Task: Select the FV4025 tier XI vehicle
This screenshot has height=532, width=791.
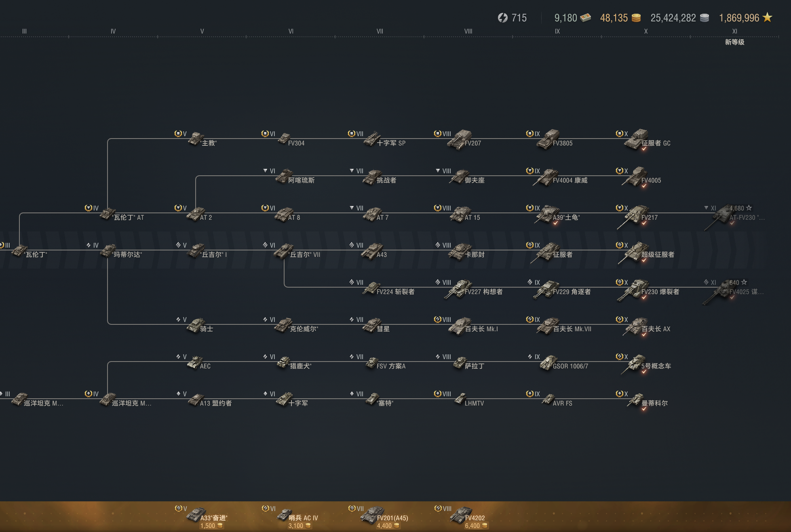Action: pyautogui.click(x=726, y=289)
